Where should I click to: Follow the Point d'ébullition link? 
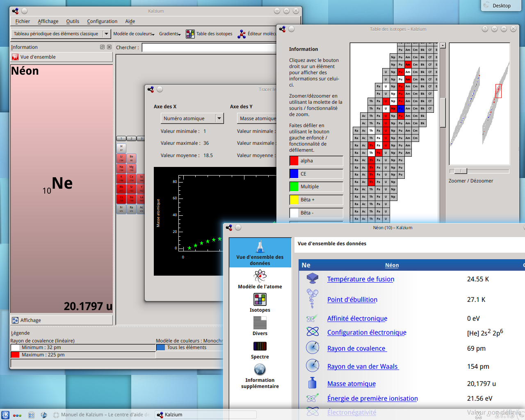[x=352, y=300]
